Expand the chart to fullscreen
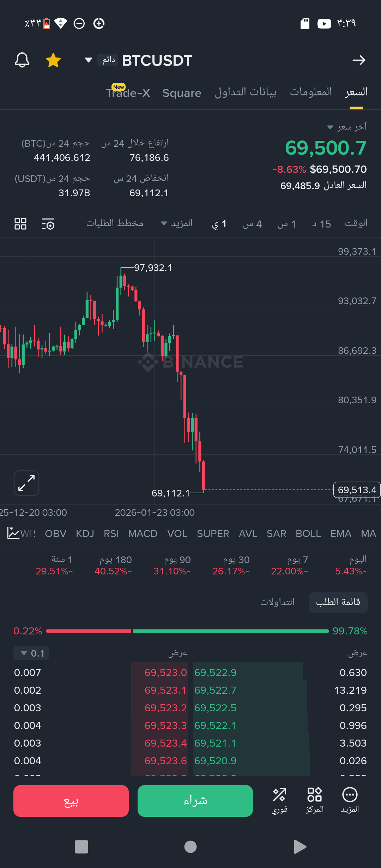The width and height of the screenshot is (381, 868). tap(26, 483)
